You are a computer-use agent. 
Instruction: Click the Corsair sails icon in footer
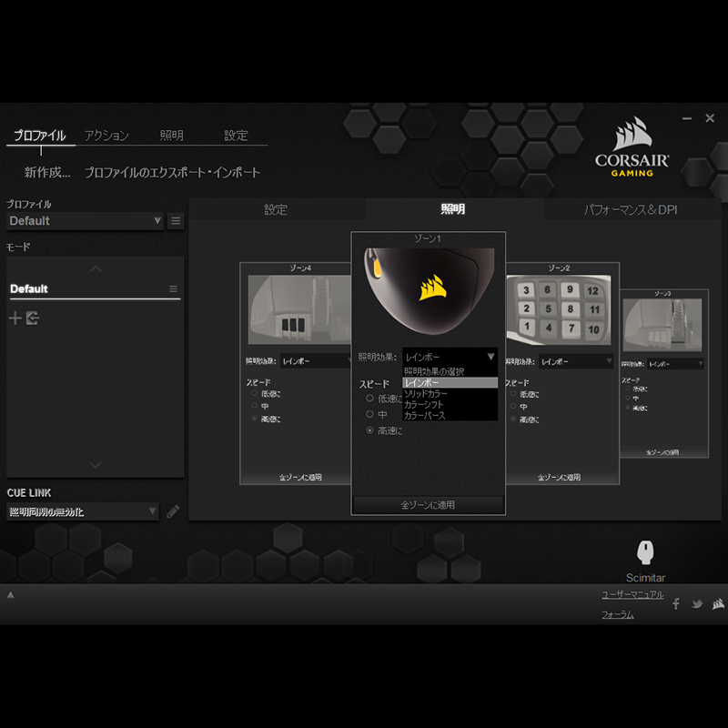pyautogui.click(x=718, y=603)
